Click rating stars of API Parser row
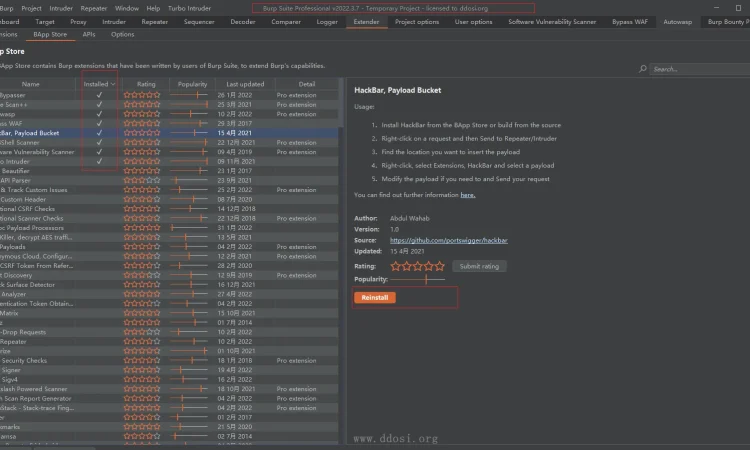This screenshot has height=450, width=750. pos(142,180)
